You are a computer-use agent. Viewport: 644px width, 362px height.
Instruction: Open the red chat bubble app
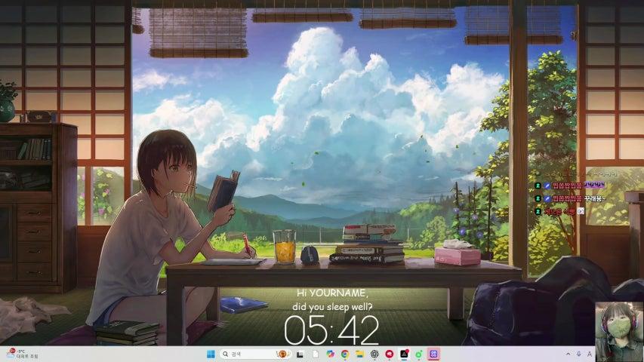pyautogui.click(x=390, y=354)
